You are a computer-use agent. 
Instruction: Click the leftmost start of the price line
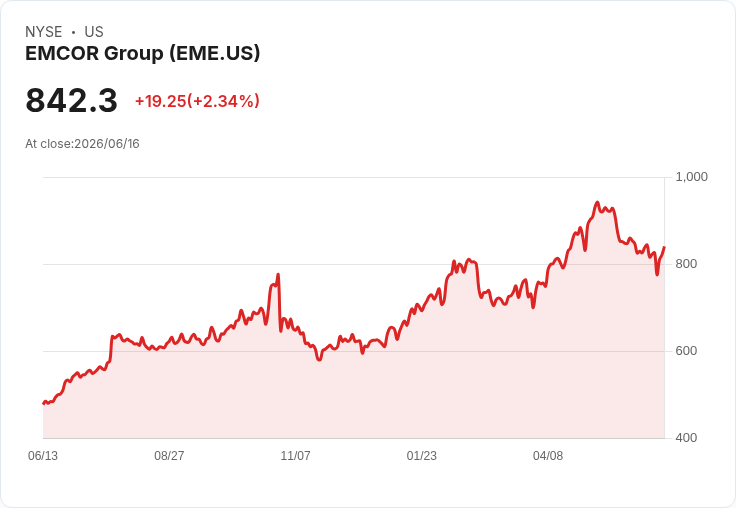pyautogui.click(x=44, y=403)
